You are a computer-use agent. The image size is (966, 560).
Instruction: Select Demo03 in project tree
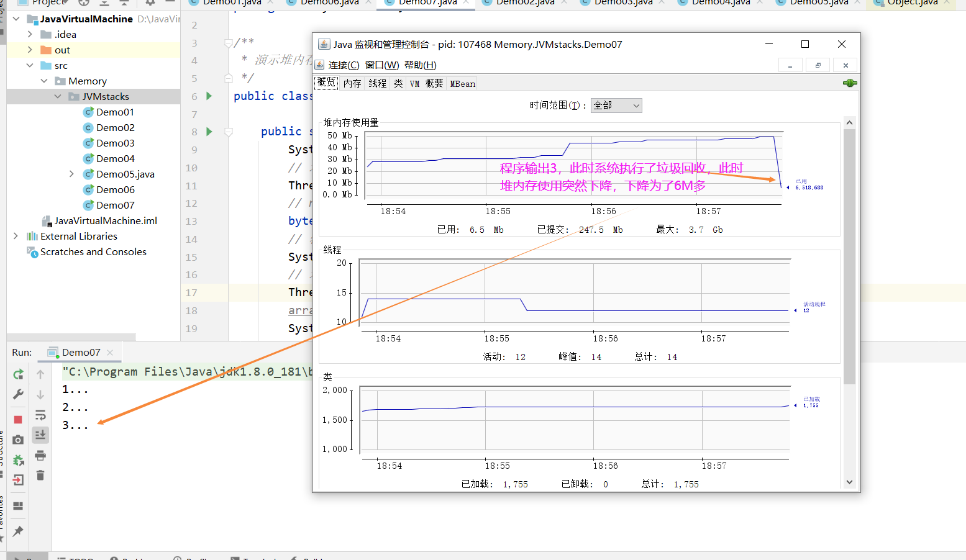(115, 143)
